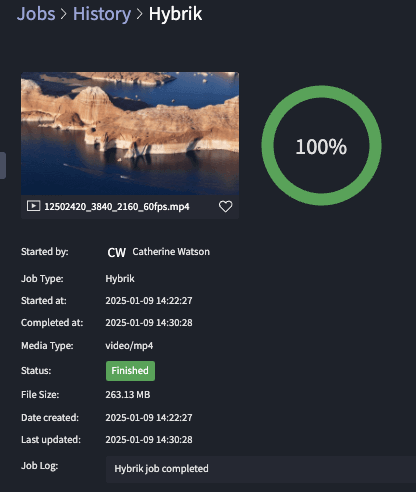The image size is (416, 492).
Task: Click second breadcrumb chevron after History
Action: (140, 14)
